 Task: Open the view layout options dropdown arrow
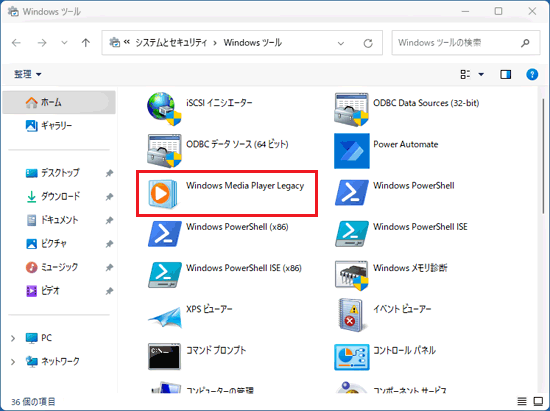click(481, 74)
